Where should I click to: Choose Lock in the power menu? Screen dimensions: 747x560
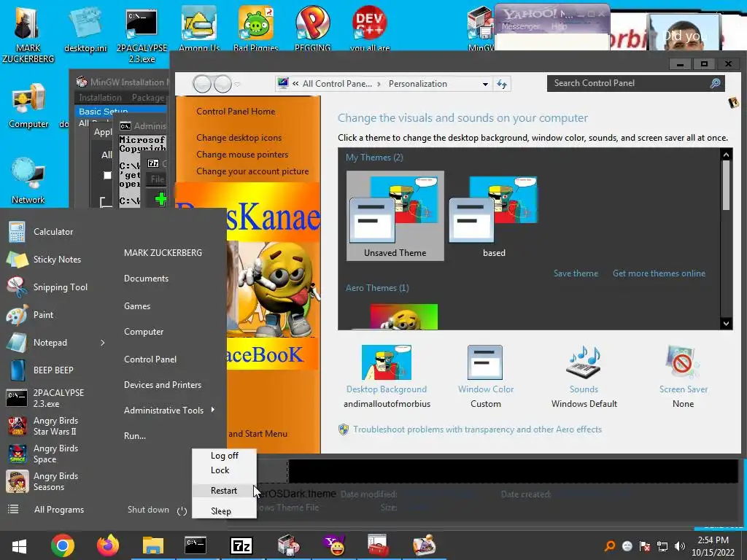220,470
